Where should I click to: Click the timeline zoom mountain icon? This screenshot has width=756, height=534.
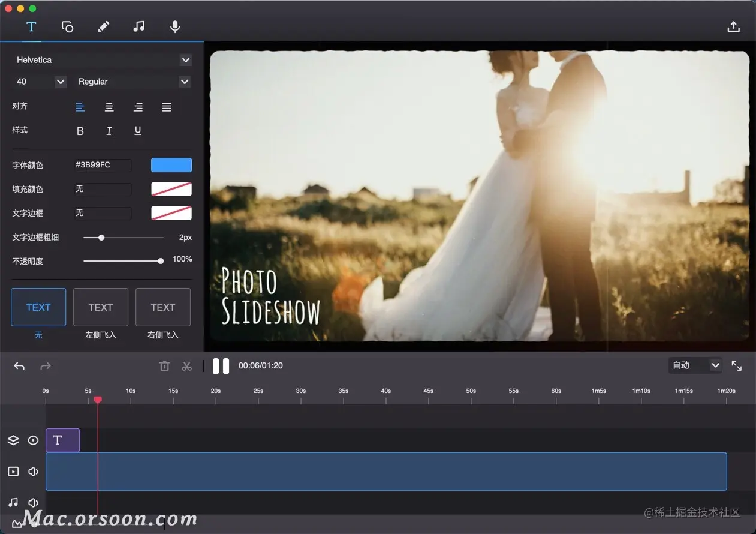click(17, 524)
